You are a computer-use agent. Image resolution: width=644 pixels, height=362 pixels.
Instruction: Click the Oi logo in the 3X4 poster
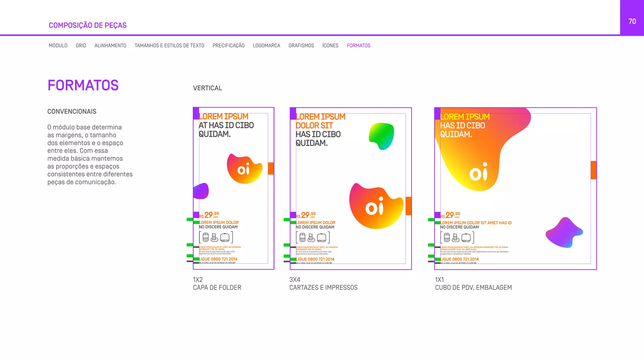point(375,206)
